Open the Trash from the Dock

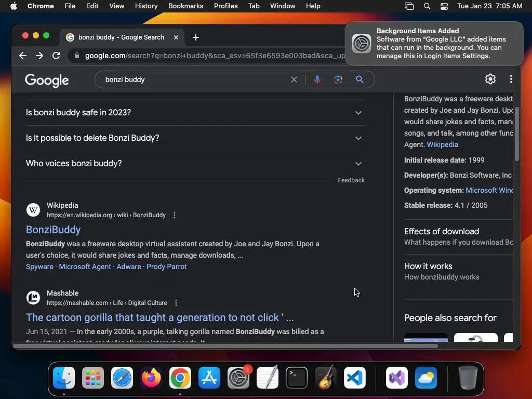(x=468, y=378)
